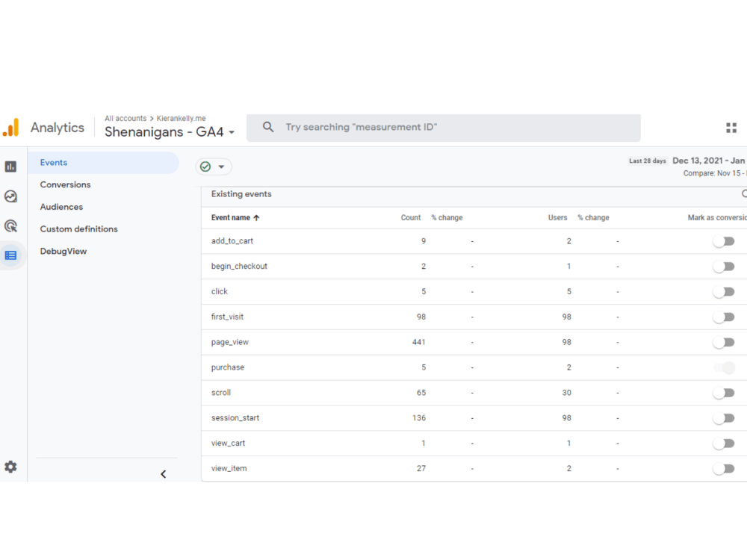Select Events in the Configure menu

pyautogui.click(x=104, y=162)
